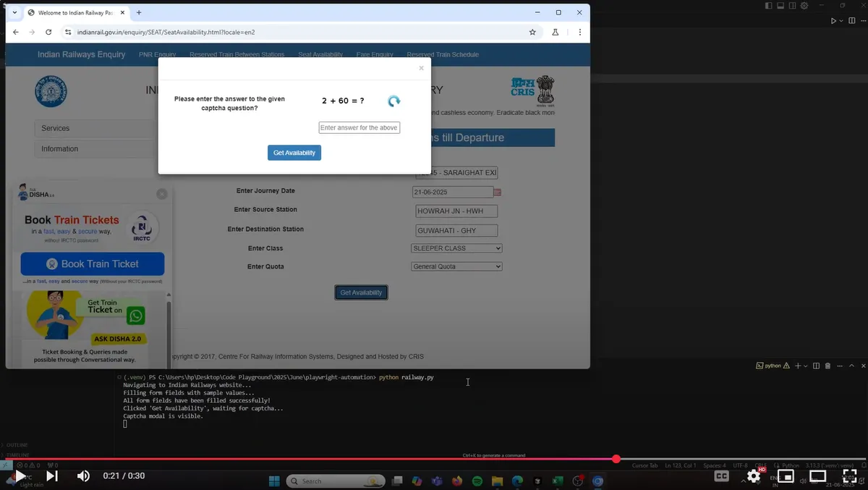
Task: Open the Enter Quota dropdown
Action: (456, 266)
